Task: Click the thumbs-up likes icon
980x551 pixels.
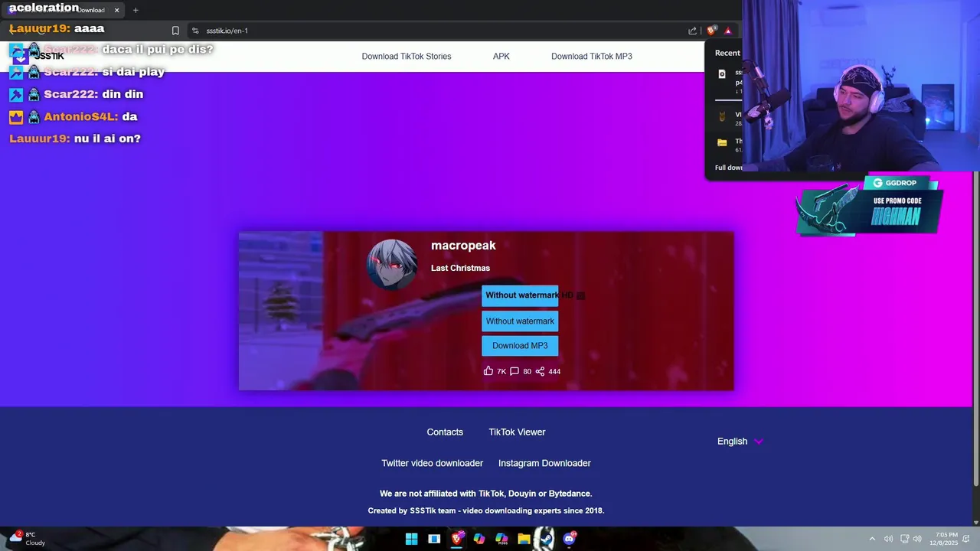Action: point(488,371)
